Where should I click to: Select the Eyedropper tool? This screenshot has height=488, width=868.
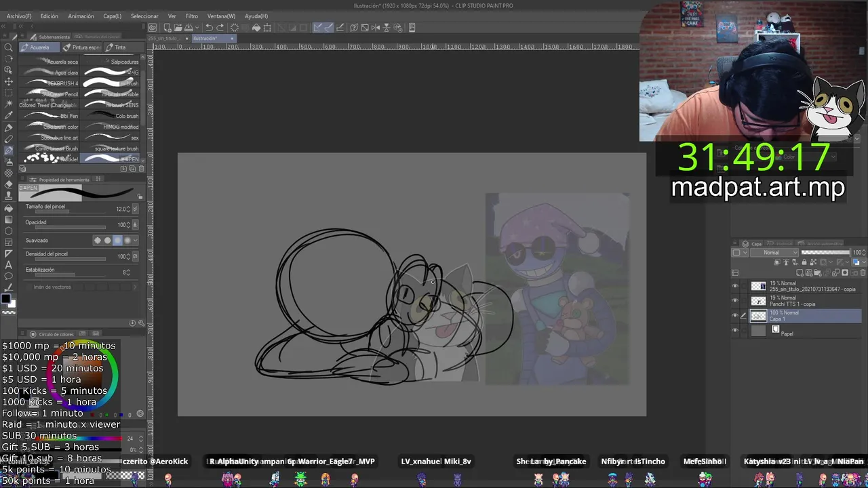point(9,114)
